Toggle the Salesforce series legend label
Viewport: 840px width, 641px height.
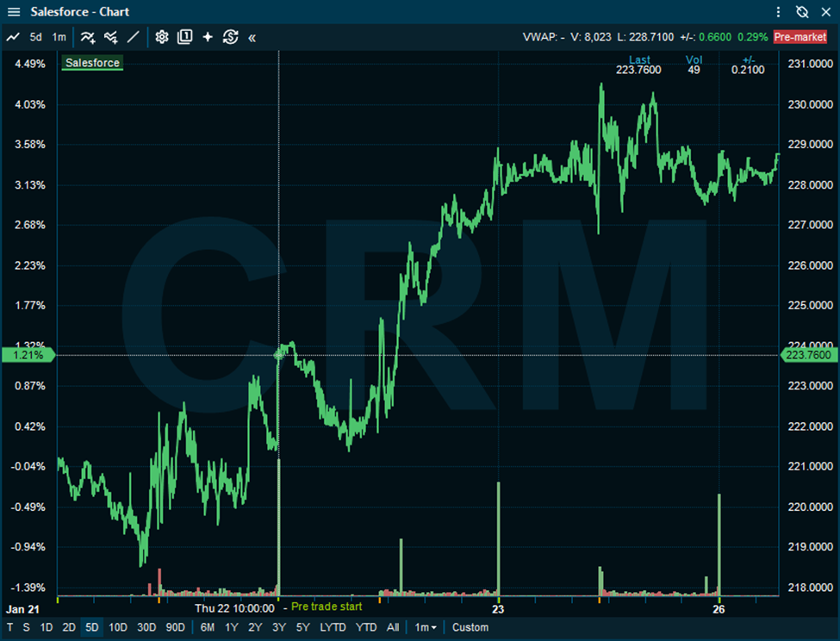coord(93,63)
